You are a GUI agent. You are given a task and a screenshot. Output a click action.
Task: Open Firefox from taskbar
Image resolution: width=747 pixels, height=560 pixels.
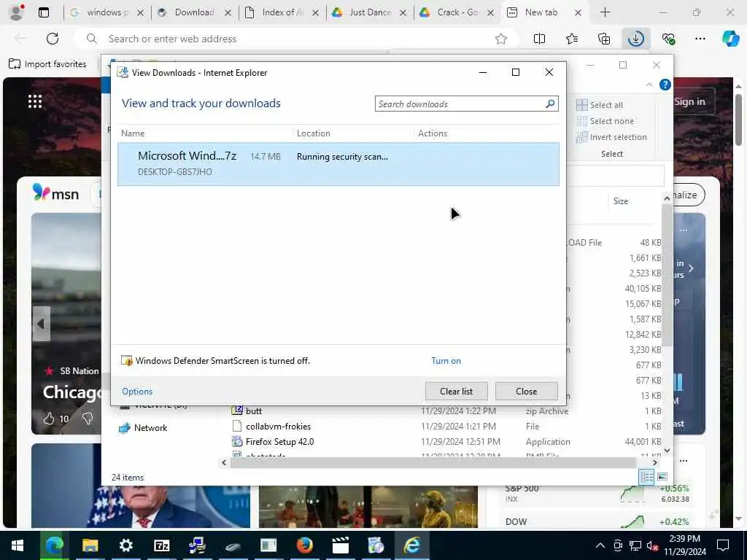click(304, 545)
